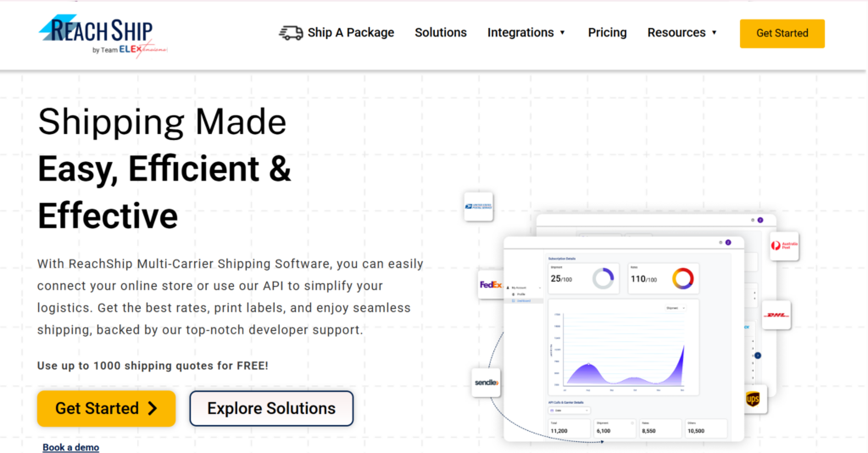This screenshot has width=868, height=453.
Task: Click the Sendle carrier logo card
Action: pyautogui.click(x=486, y=383)
